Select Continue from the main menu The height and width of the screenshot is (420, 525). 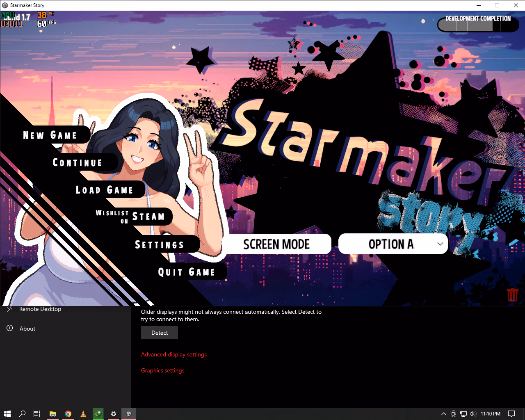pos(78,163)
